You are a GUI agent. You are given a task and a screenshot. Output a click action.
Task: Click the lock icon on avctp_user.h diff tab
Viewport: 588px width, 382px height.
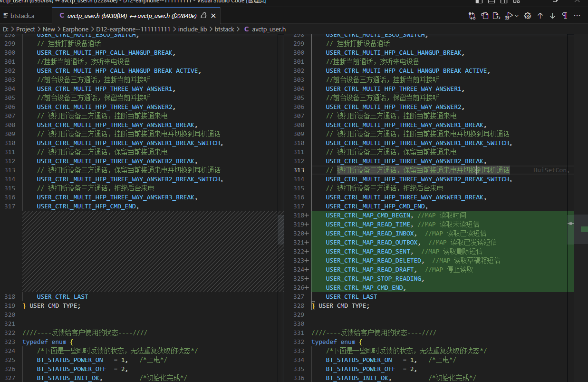coord(203,16)
